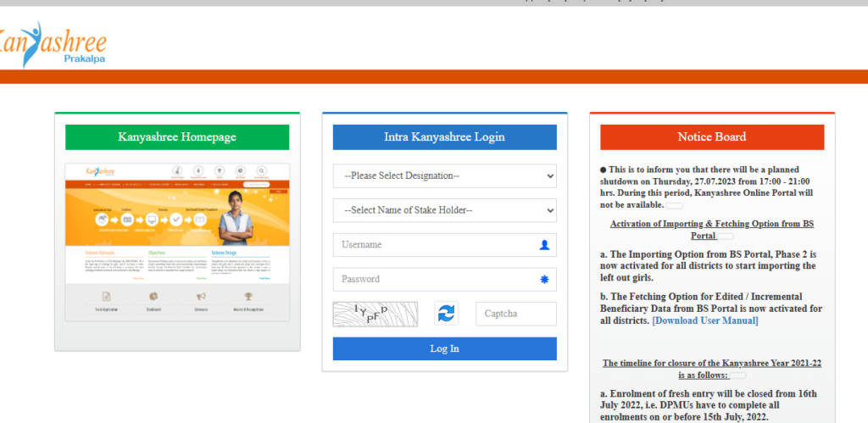The image size is (868, 423).
Task: Click the Intra Kanyashree Login header
Action: tap(444, 136)
